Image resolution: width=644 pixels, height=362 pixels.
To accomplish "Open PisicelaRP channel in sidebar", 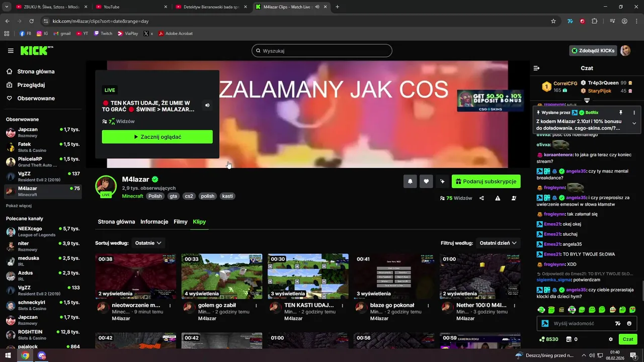I will [x=43, y=161].
